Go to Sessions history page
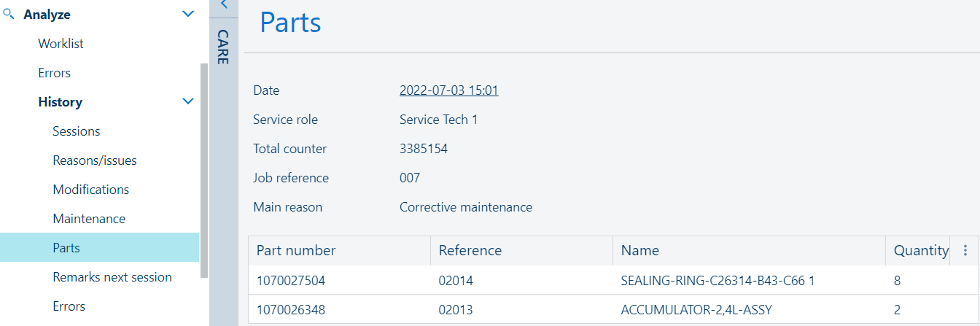 [76, 131]
